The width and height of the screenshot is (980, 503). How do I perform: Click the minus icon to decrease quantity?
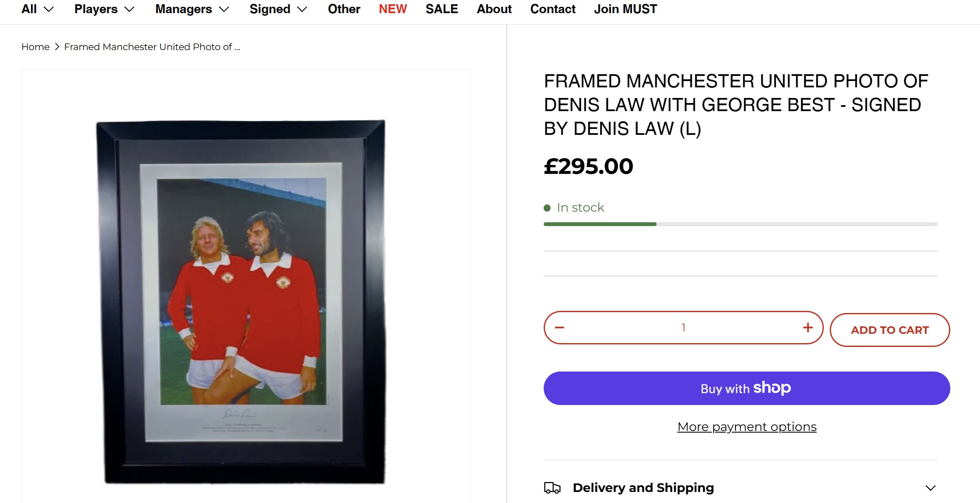tap(559, 327)
